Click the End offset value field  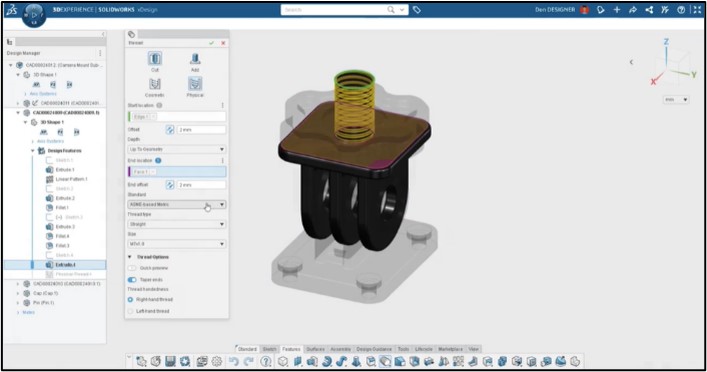[x=201, y=185]
